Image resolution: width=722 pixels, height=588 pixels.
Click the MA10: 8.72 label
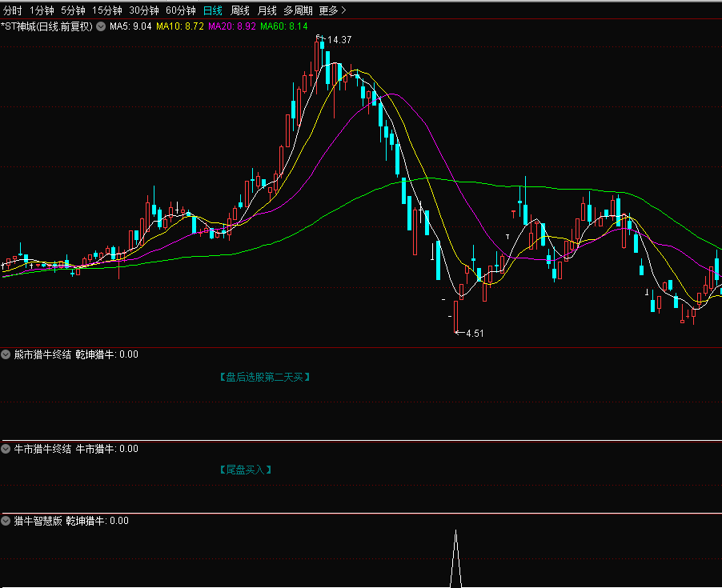point(179,26)
